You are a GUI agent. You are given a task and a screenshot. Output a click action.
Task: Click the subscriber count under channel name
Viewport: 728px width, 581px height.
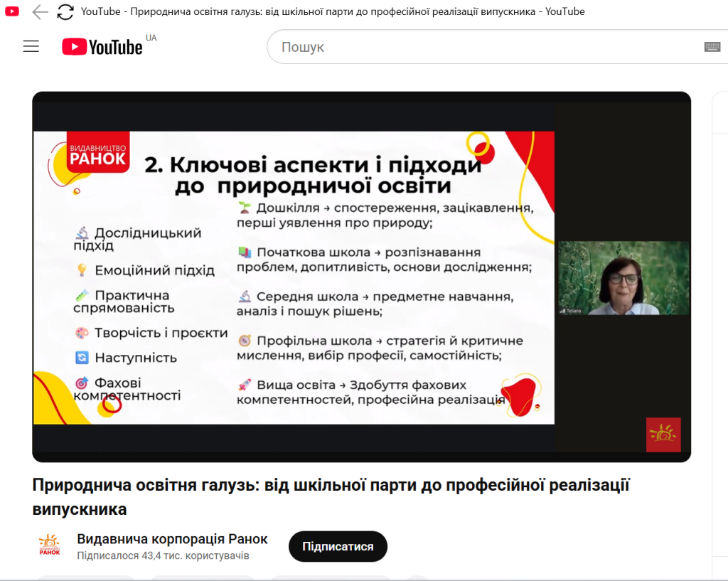point(163,555)
